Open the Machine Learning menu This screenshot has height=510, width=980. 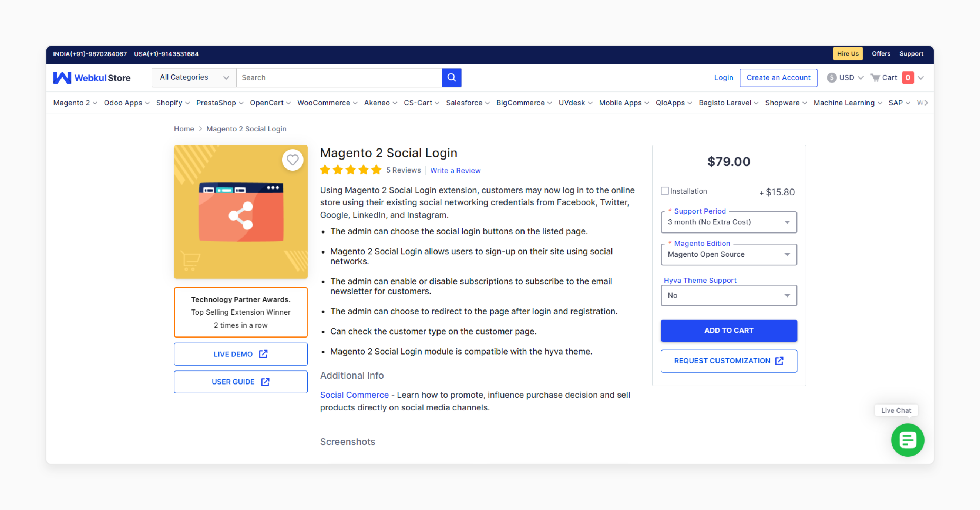pyautogui.click(x=848, y=103)
